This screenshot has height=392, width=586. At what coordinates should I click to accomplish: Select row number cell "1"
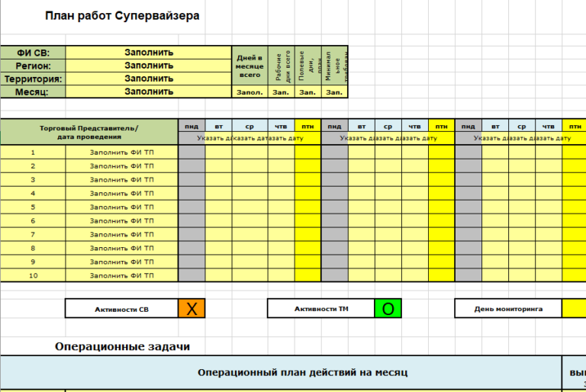coord(33,153)
